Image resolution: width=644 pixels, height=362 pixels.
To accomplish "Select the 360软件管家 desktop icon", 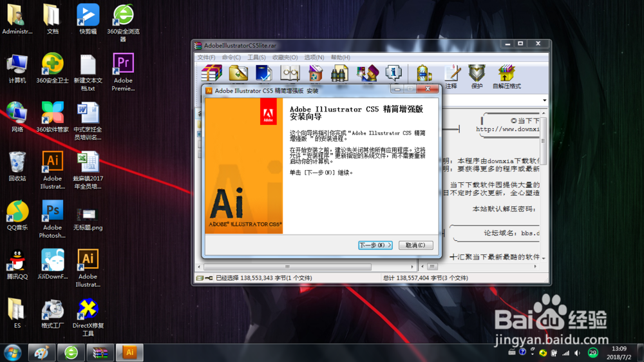I will (x=53, y=117).
